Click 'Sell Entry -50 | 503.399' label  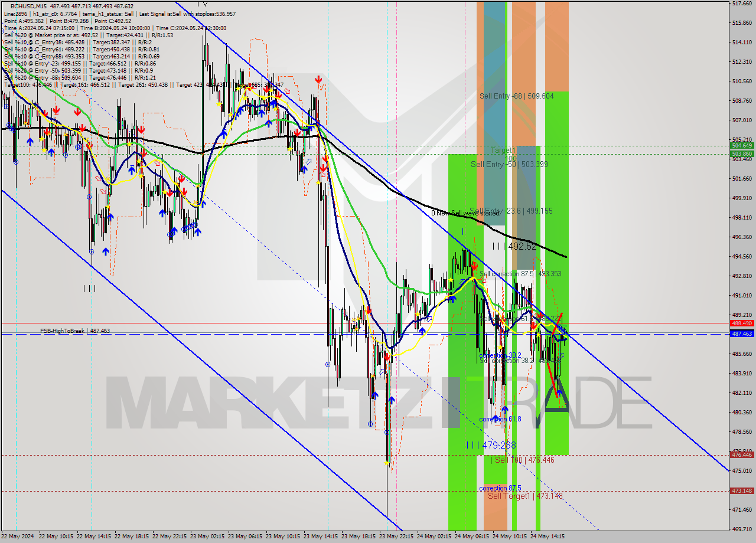click(509, 164)
